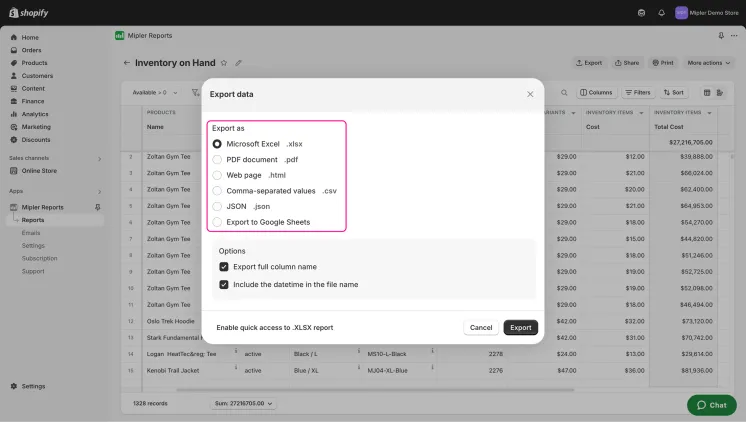This screenshot has height=422, width=746.
Task: Switch to table view icon
Action: coord(707,93)
